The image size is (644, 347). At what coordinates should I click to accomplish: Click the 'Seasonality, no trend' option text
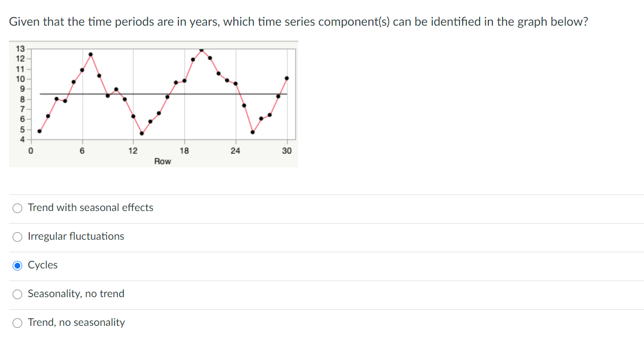click(x=76, y=294)
